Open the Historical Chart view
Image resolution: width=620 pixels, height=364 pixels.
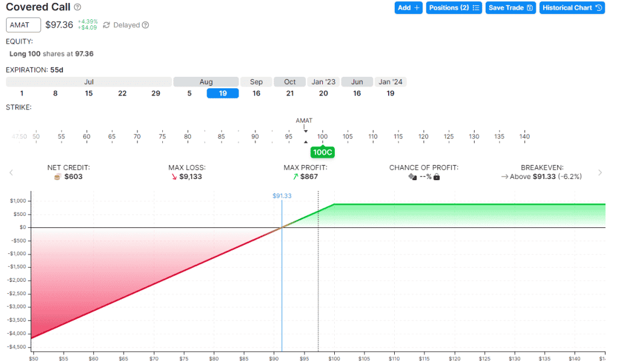coord(572,8)
